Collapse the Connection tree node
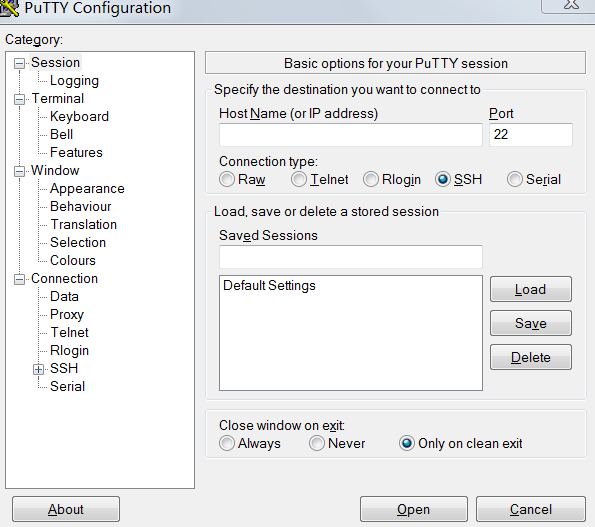This screenshot has width=595, height=527. coord(19,279)
